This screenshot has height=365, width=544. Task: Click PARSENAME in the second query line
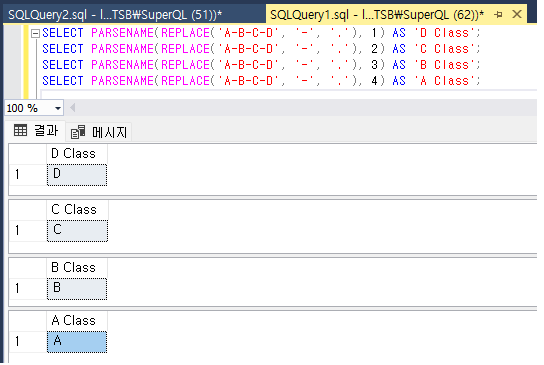point(122,49)
